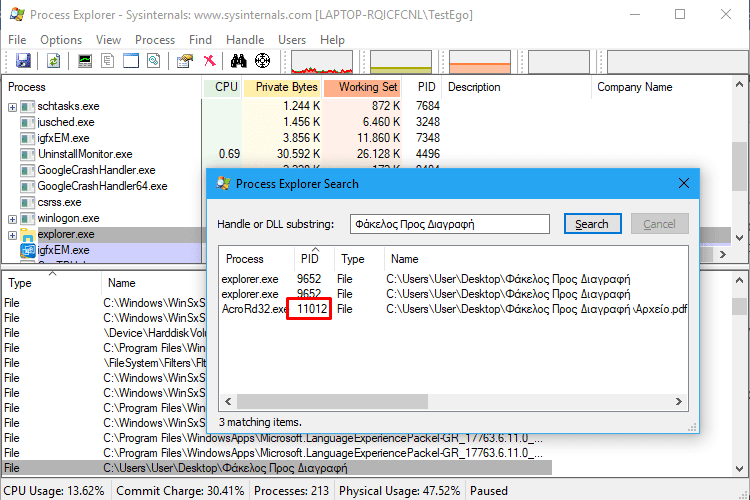750x500 pixels.
Task: Click the Cancel button in search dialog
Action: (x=659, y=224)
